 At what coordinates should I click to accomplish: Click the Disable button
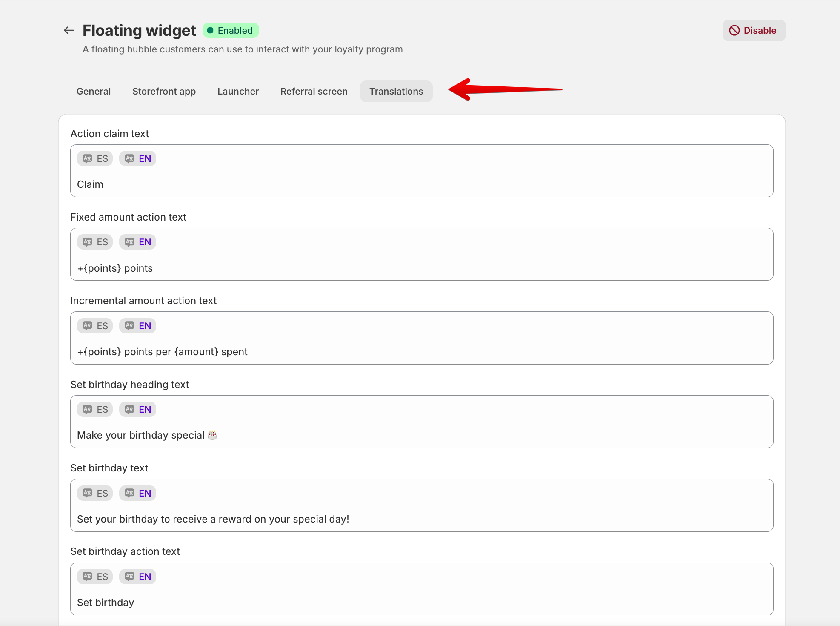pyautogui.click(x=754, y=30)
